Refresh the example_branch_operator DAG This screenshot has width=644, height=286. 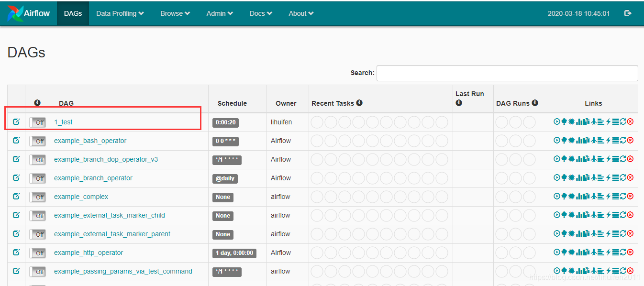(623, 177)
